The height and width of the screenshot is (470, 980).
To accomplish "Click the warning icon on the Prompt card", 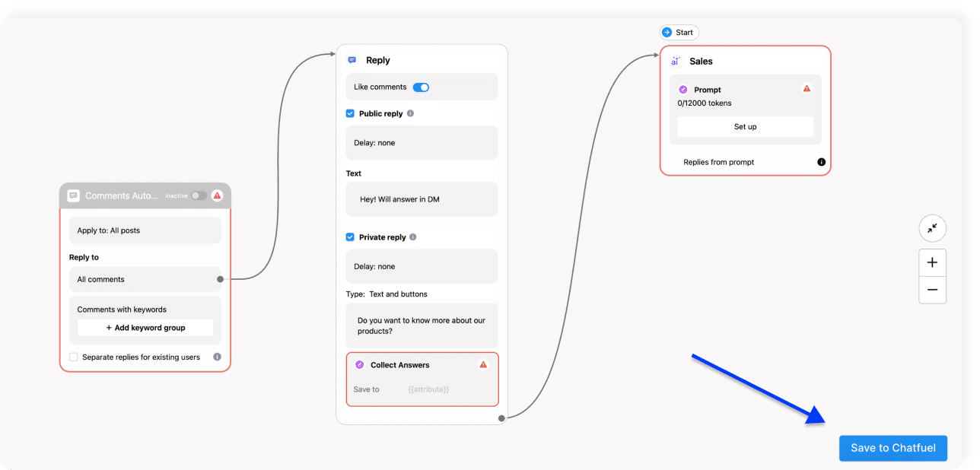I will pos(807,89).
